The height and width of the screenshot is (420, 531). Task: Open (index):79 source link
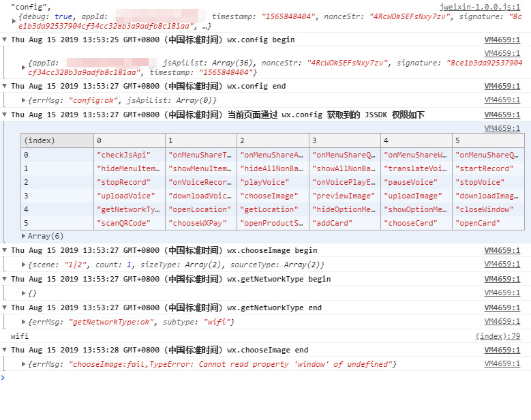coord(498,336)
